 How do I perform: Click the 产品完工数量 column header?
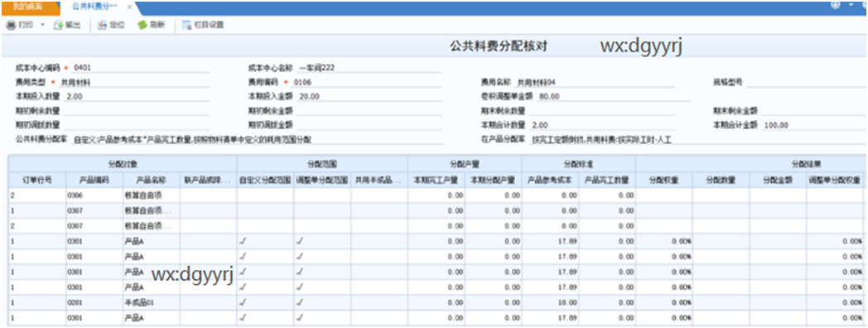coord(607,180)
